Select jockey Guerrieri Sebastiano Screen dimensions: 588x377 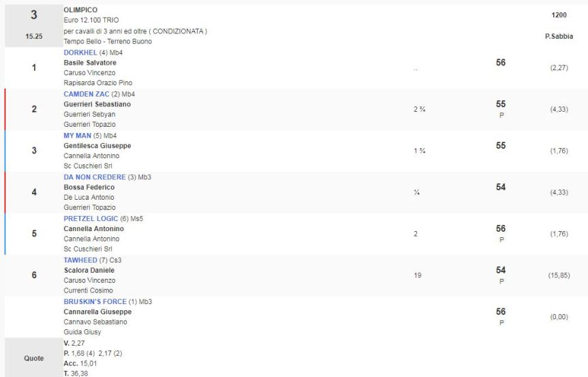click(x=97, y=104)
